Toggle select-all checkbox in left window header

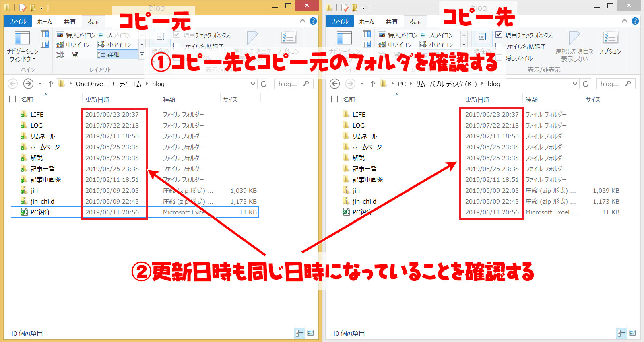12,99
